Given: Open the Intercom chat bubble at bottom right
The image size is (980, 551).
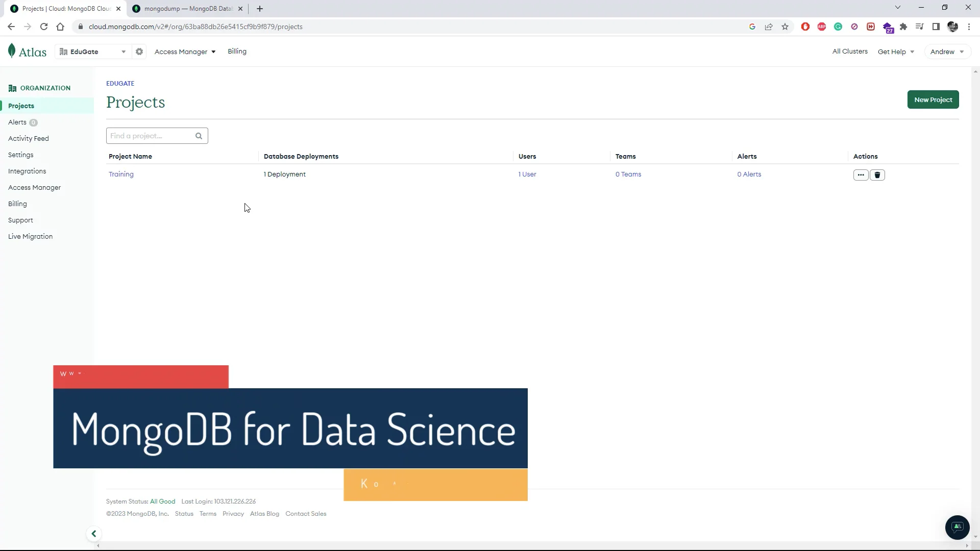Looking at the screenshot, I should (957, 528).
